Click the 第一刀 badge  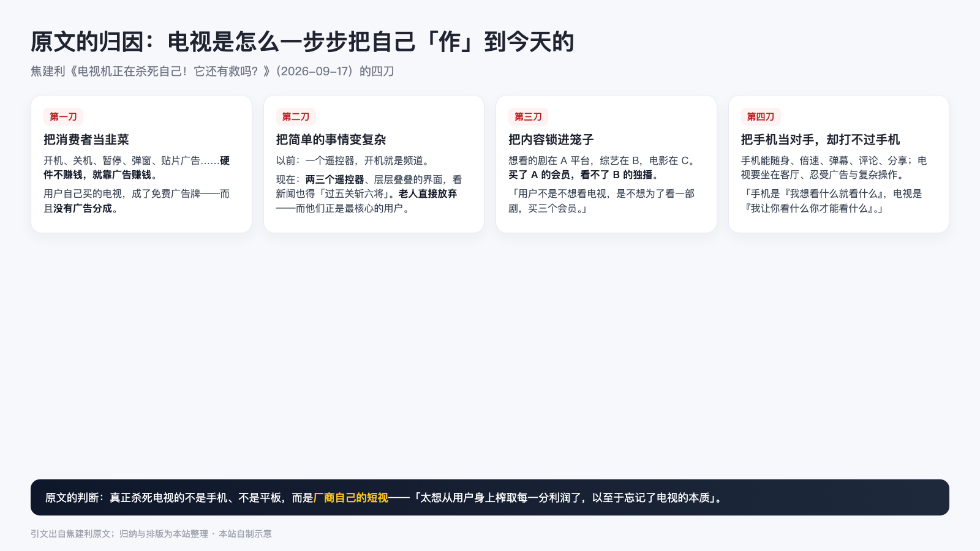click(63, 116)
